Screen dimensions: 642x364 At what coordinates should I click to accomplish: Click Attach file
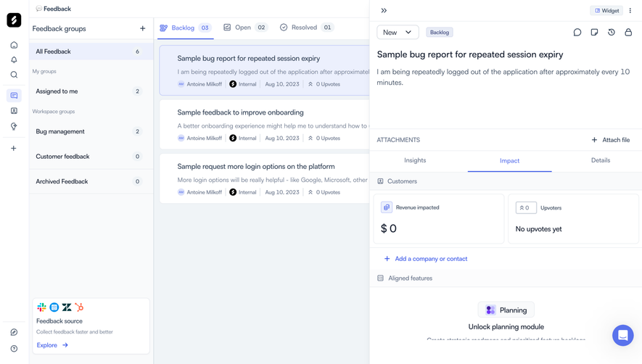click(611, 140)
